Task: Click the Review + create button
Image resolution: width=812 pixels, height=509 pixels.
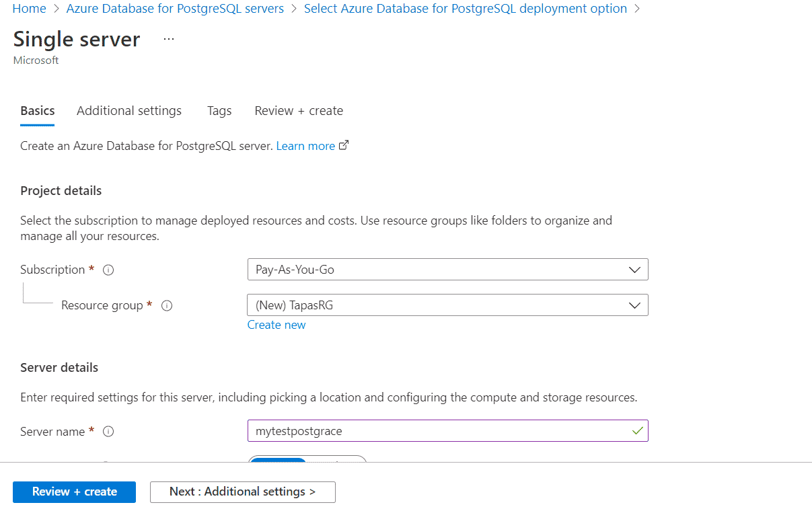Action: (x=74, y=492)
